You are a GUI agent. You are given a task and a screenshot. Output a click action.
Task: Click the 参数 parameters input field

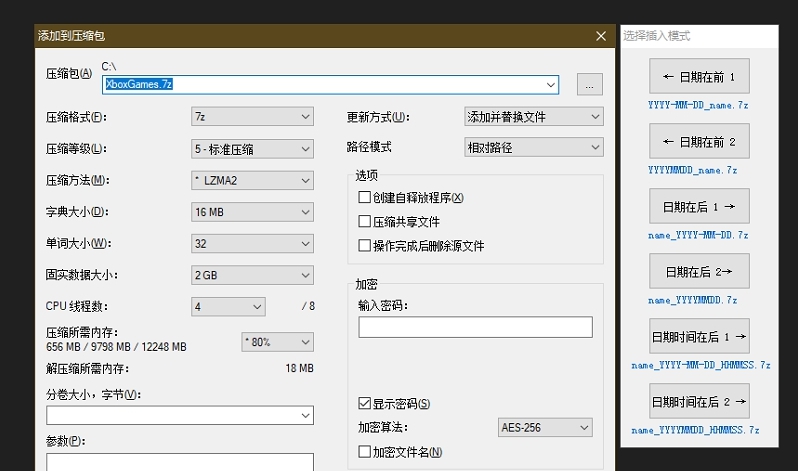pyautogui.click(x=180, y=462)
